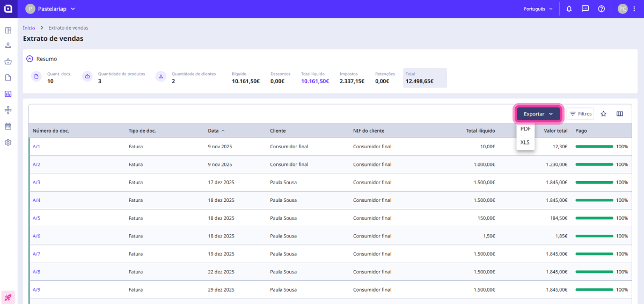Choose XLS from the export menu
Viewport: 644px width, 304px height.
pyautogui.click(x=525, y=142)
